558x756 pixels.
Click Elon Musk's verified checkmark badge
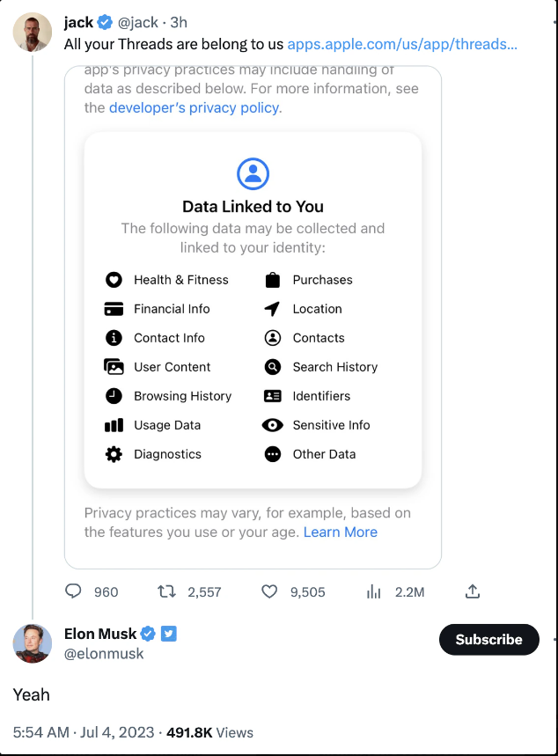click(149, 634)
